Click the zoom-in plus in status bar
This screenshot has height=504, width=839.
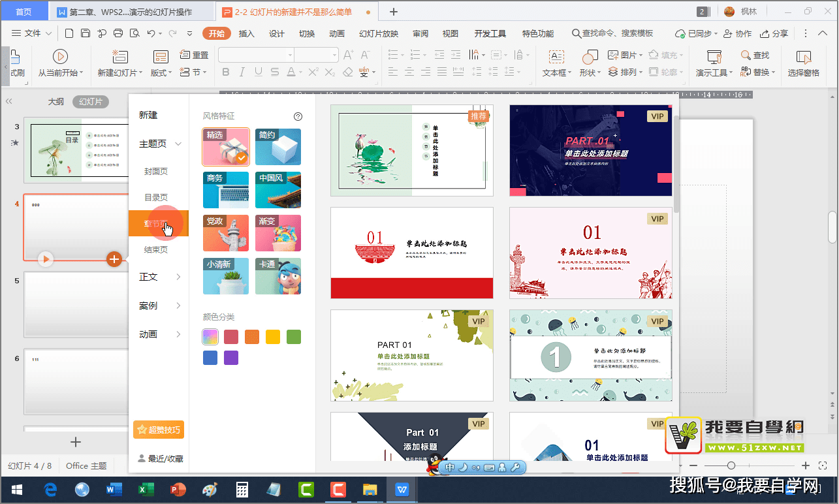[x=806, y=465]
